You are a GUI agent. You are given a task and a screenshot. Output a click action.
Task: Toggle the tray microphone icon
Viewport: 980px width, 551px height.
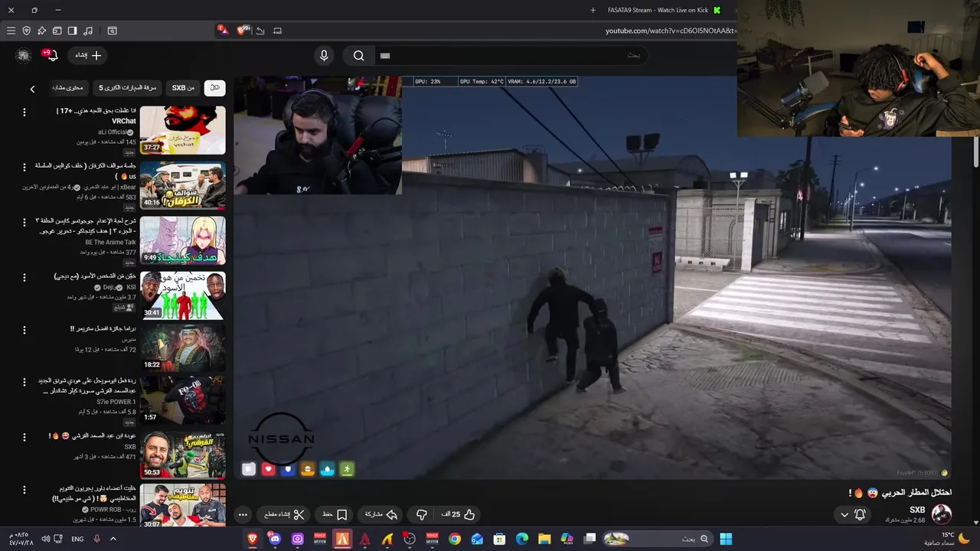[x=96, y=539]
